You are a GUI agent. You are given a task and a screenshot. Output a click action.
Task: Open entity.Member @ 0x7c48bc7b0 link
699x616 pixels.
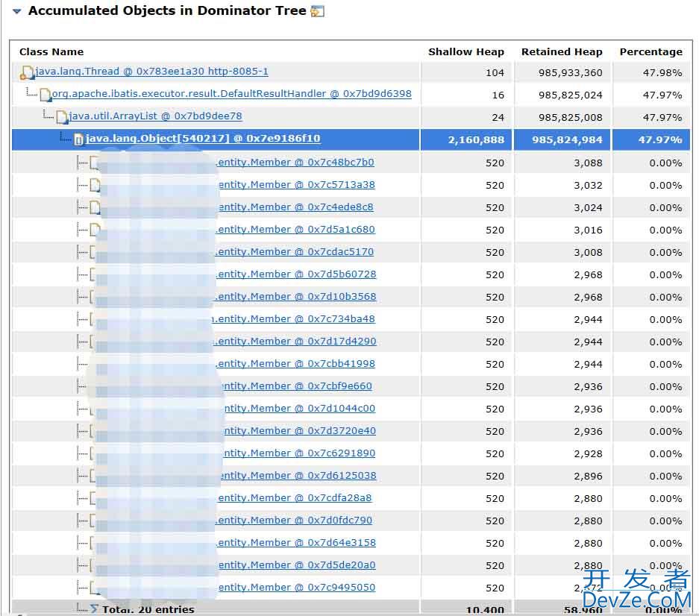point(295,163)
